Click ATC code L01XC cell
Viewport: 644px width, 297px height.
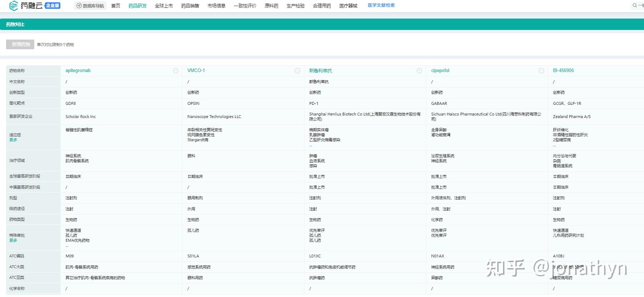click(x=315, y=256)
